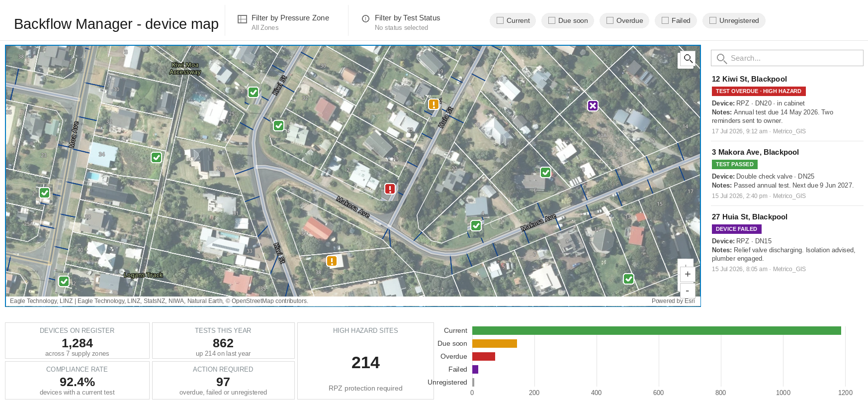
Task: Open the Filter by Pressure Zone dropdown
Action: 284,22
